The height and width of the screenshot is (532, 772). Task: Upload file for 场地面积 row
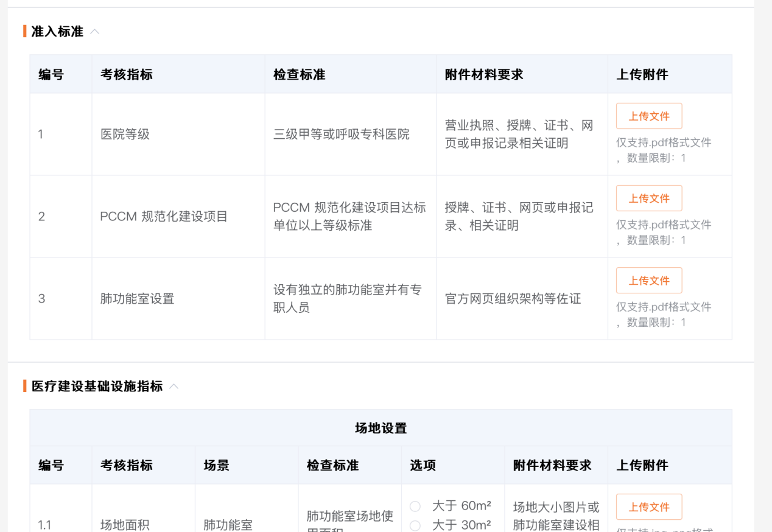(x=648, y=507)
